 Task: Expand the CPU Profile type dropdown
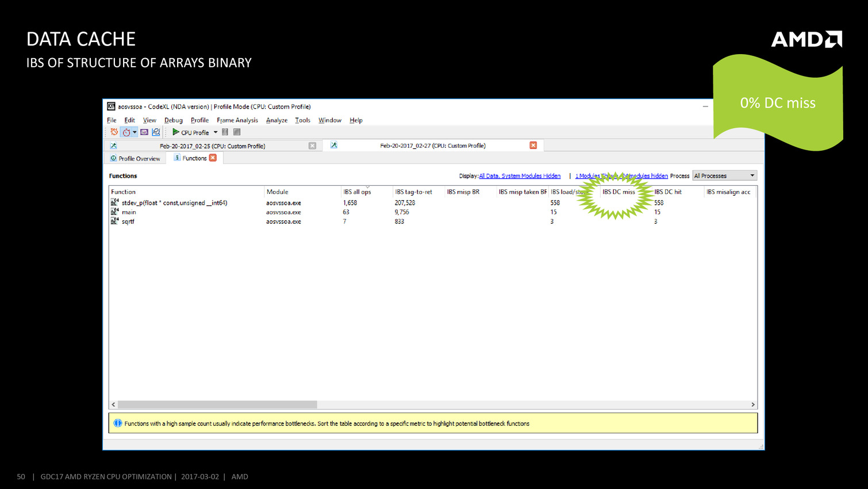[x=216, y=132]
